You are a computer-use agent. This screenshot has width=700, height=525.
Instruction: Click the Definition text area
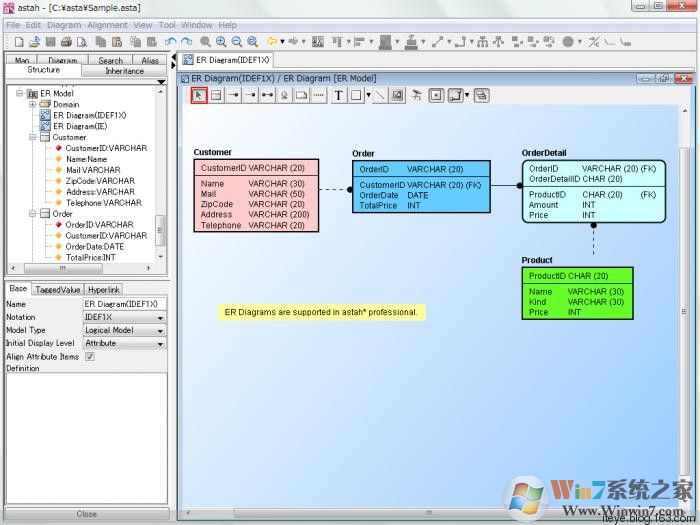(x=87, y=439)
